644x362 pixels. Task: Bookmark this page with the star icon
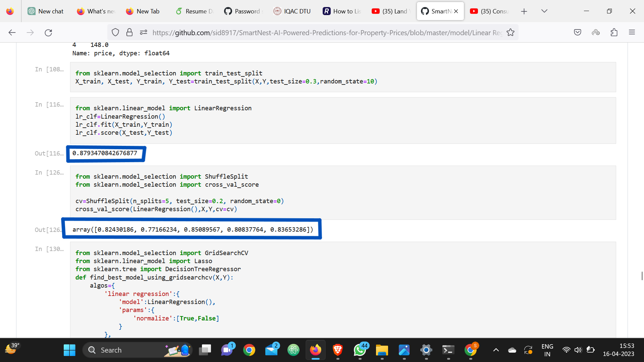click(x=511, y=33)
